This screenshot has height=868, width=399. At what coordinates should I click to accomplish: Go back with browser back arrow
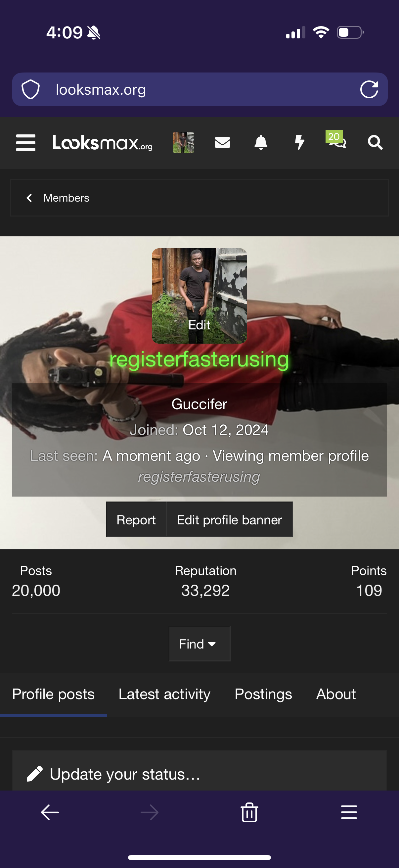[50, 812]
